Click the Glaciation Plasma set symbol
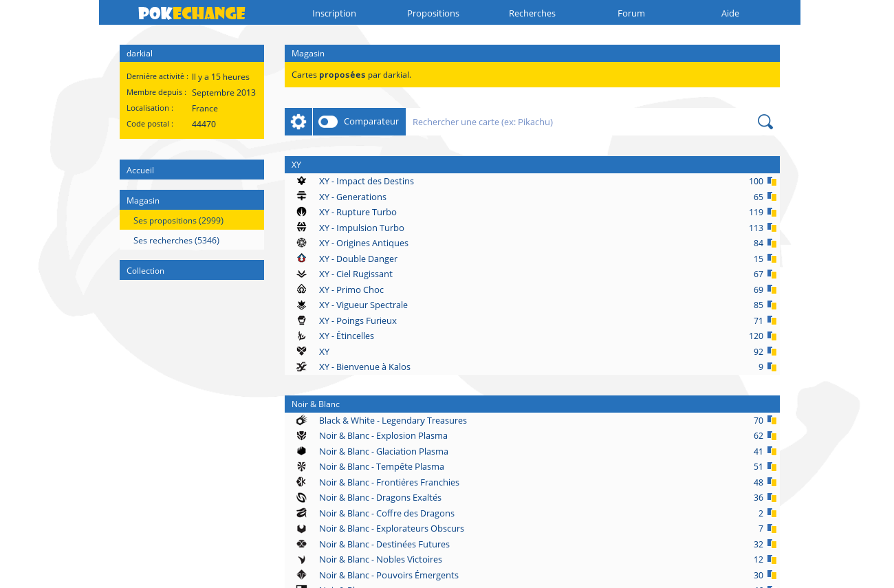The image size is (894, 588). coord(301,451)
